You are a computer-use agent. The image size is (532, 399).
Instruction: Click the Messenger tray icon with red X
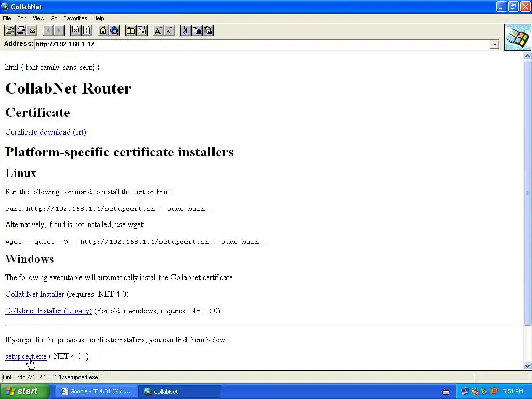coord(475,391)
